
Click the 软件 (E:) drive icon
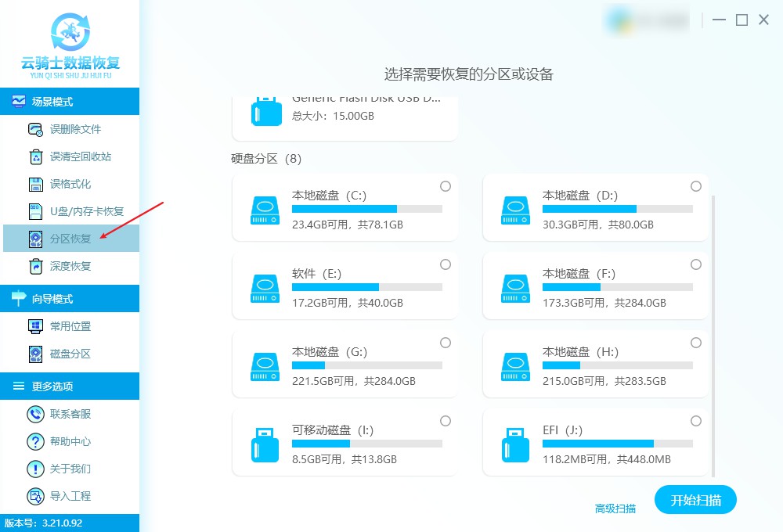[265, 289]
